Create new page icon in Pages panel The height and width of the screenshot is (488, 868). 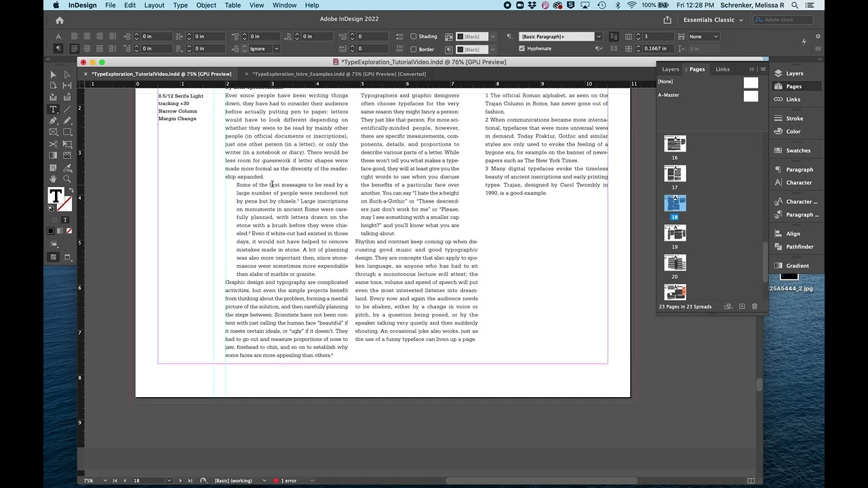(x=742, y=306)
